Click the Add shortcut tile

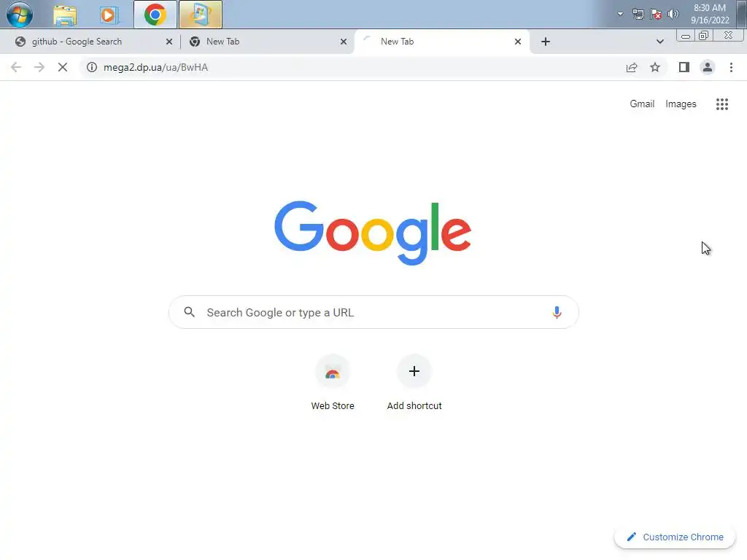point(414,383)
